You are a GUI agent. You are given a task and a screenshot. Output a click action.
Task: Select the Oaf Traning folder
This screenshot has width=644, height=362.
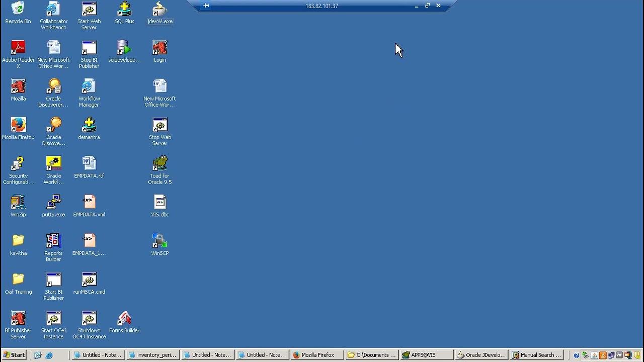pos(18,284)
